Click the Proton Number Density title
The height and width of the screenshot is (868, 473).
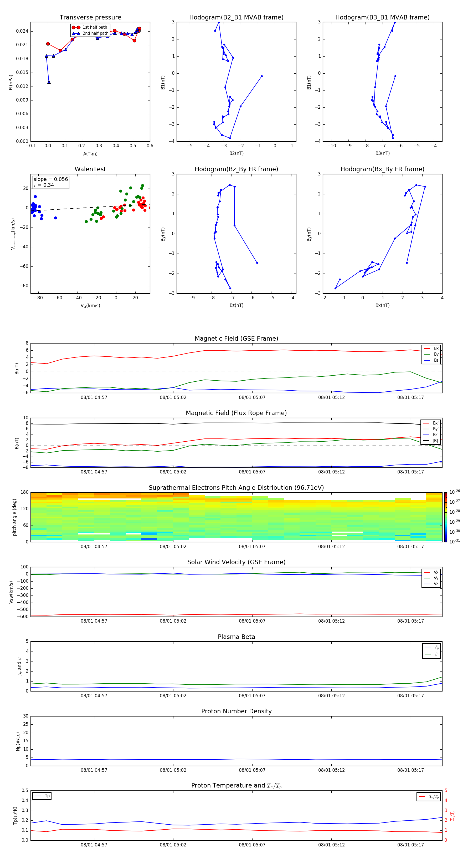[x=236, y=711]
